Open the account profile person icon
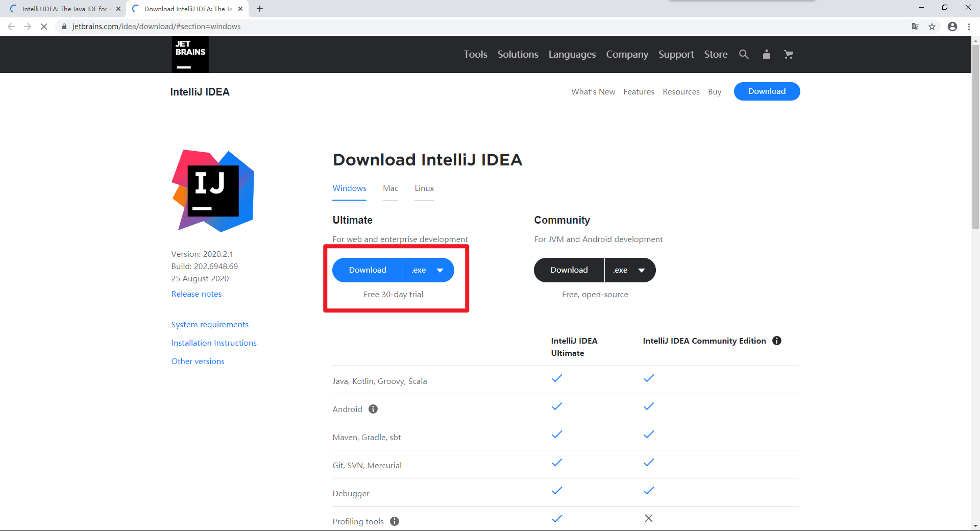This screenshot has width=980, height=531. 766,54
